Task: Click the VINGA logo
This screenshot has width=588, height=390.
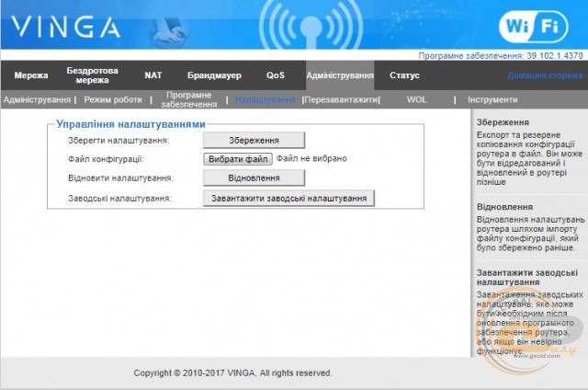Action: click(64, 26)
